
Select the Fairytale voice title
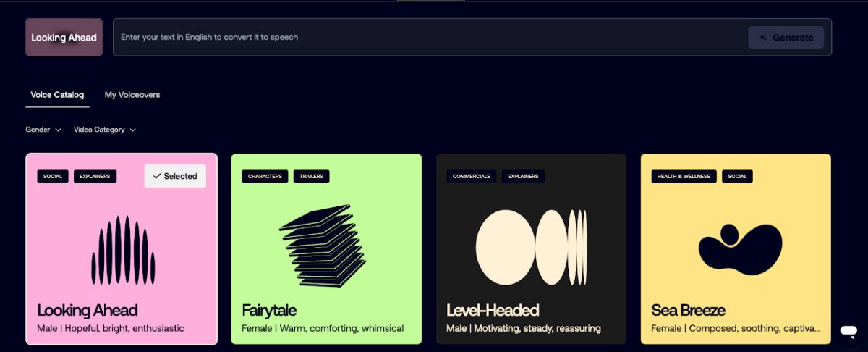[269, 310]
